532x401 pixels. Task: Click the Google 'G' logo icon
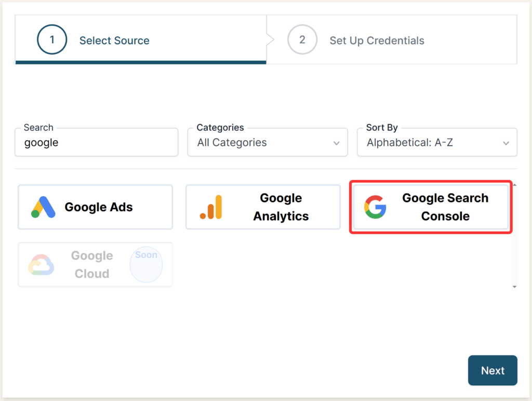tap(375, 207)
